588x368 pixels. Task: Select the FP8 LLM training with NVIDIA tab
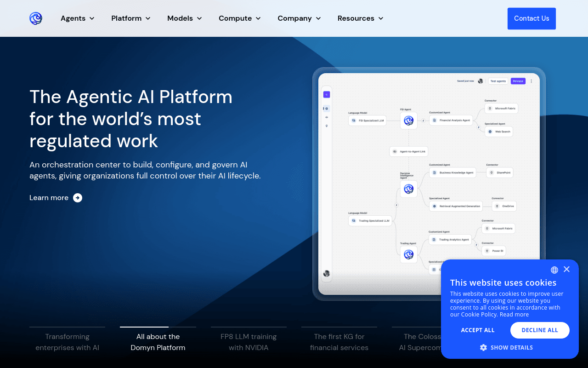(249, 342)
